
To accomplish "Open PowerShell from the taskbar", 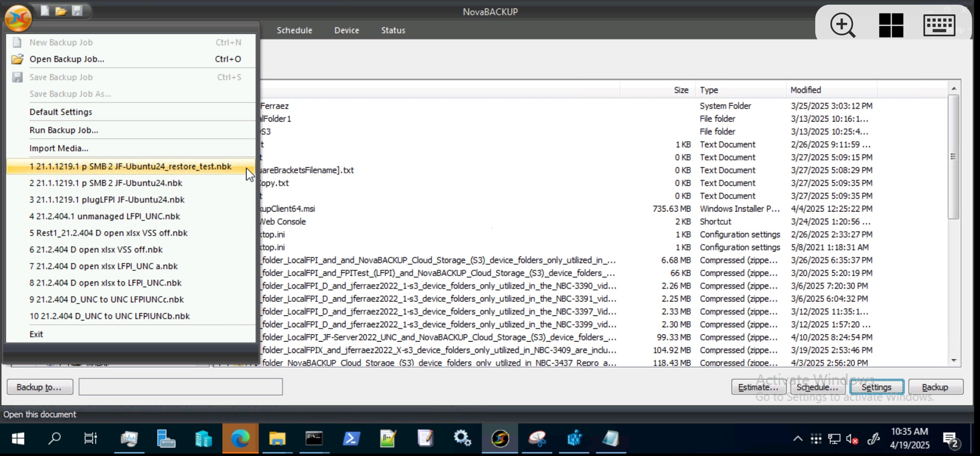I will tap(351, 439).
